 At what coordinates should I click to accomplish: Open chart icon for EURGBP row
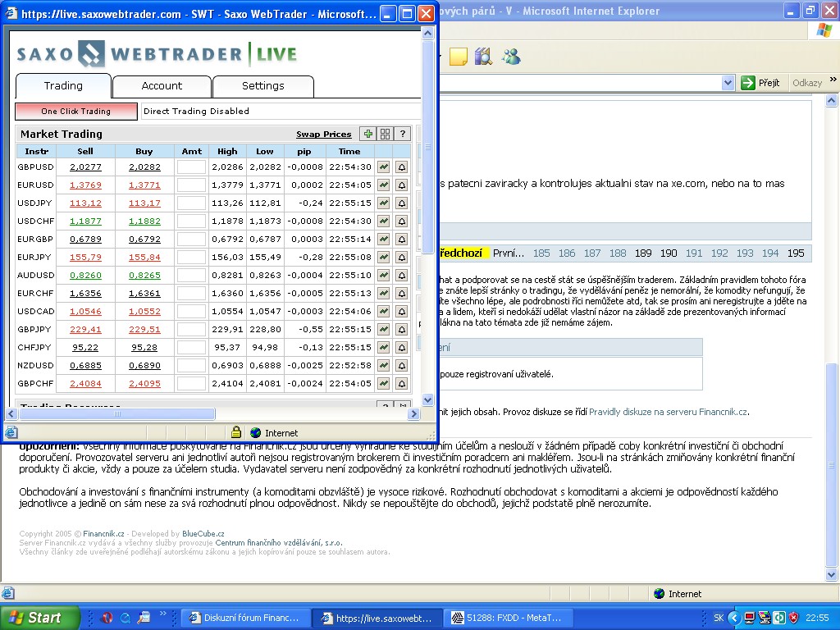384,240
